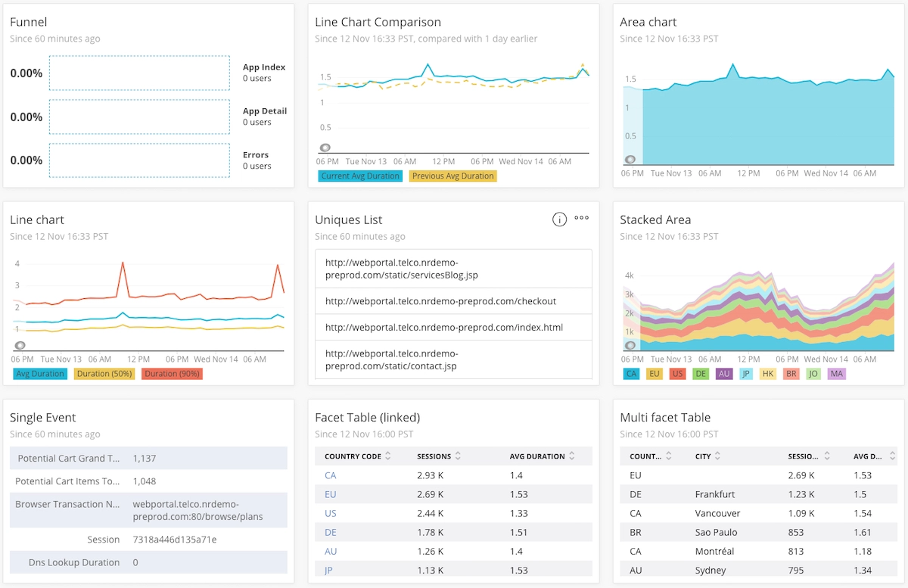Click round marker icon in Stacked Area

tap(630, 345)
